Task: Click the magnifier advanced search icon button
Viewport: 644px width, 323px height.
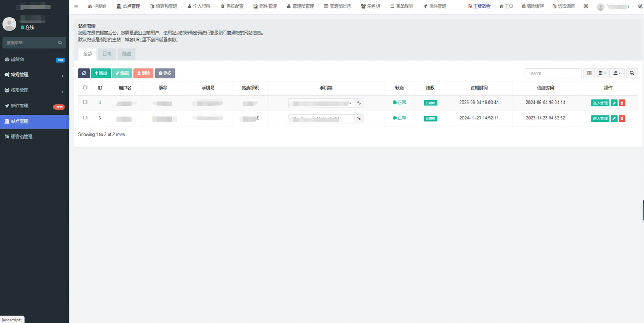Action: click(x=632, y=73)
